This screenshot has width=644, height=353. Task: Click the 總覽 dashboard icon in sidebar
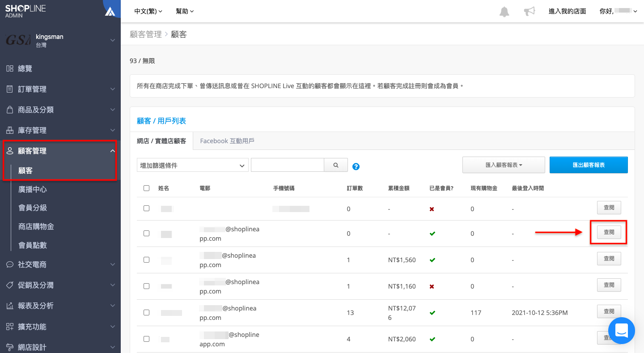point(9,68)
